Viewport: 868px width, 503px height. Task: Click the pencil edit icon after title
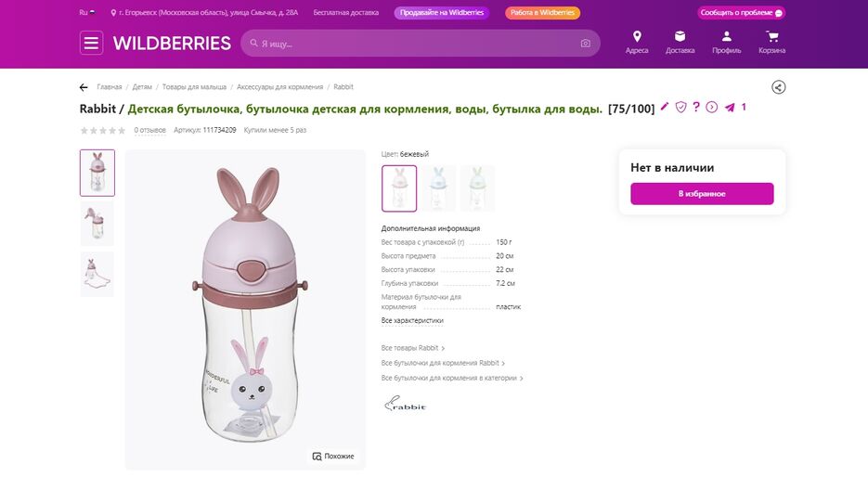(665, 106)
